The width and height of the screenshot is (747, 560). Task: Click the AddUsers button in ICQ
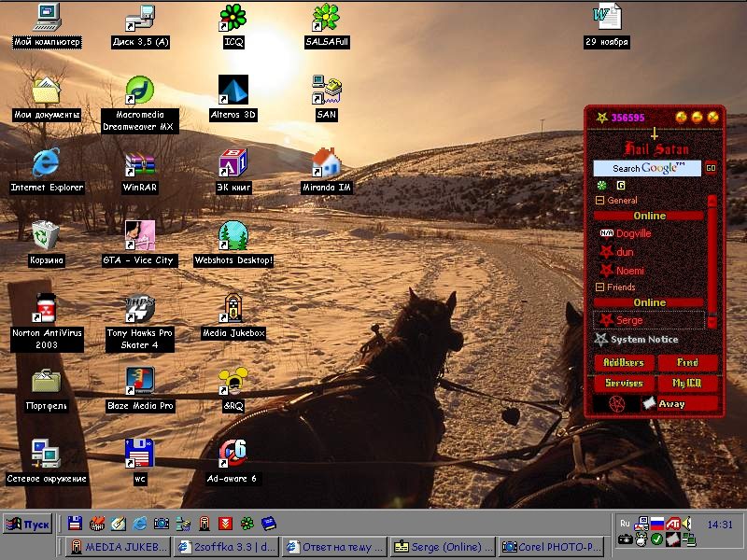pos(624,362)
